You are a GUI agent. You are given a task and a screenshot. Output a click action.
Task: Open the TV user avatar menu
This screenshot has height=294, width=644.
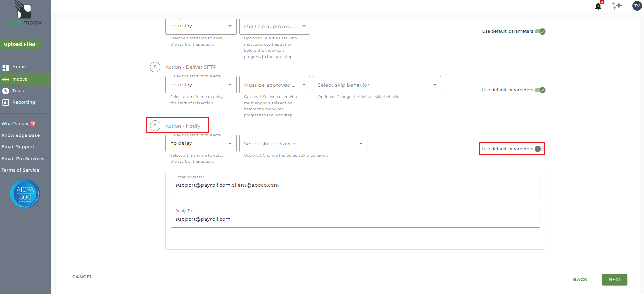[637, 6]
